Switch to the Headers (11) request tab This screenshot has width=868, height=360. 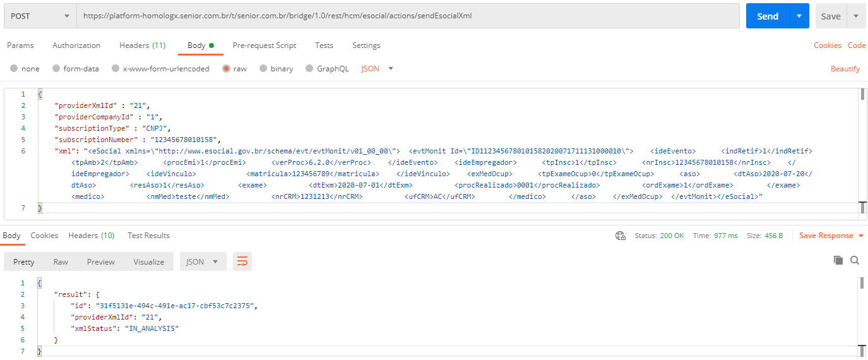pos(142,45)
